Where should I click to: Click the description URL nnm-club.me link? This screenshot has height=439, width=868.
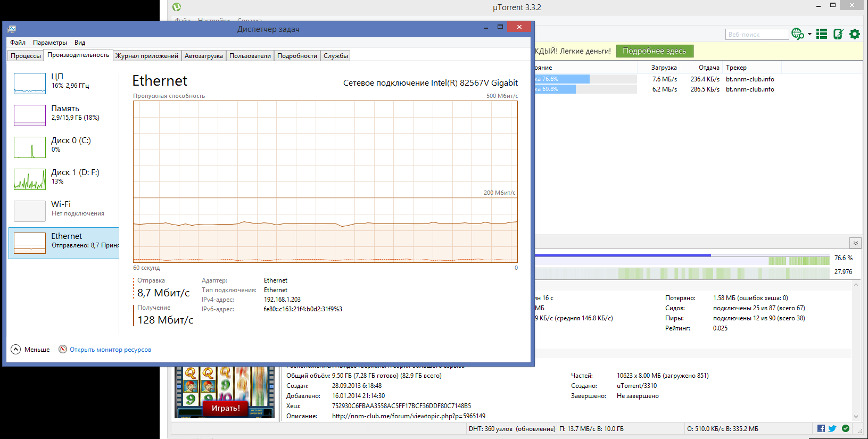(x=409, y=416)
